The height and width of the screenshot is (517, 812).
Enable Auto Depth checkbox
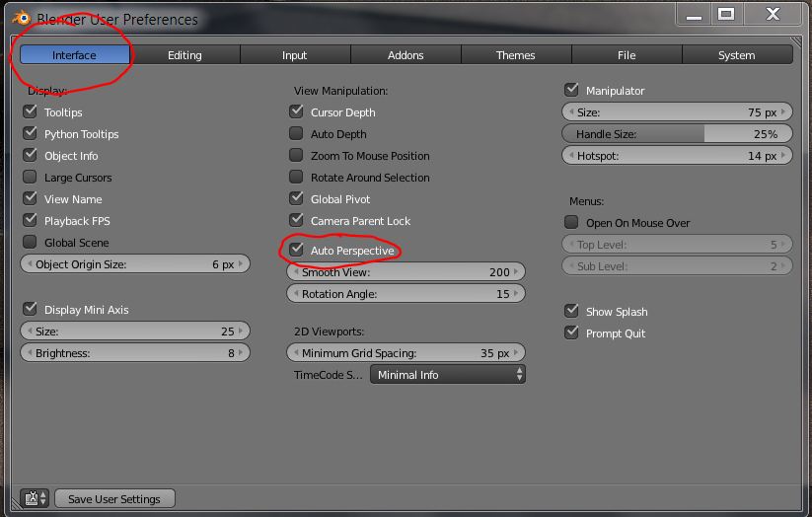pos(296,133)
